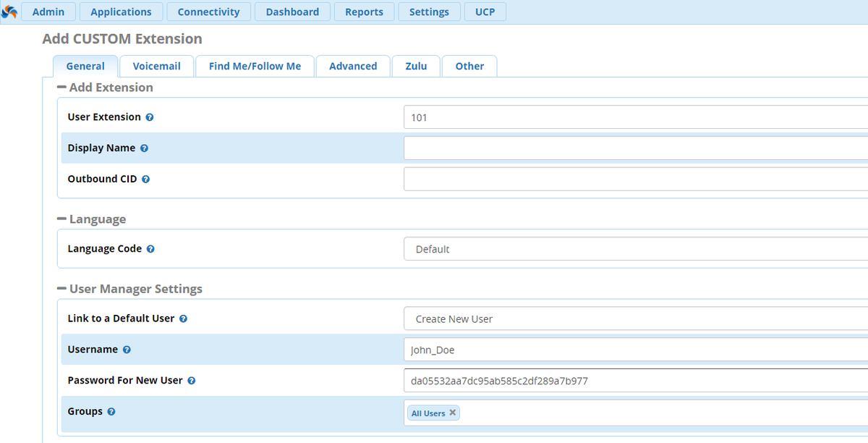The image size is (868, 443).
Task: Focus the Display Name field
Action: 636,148
